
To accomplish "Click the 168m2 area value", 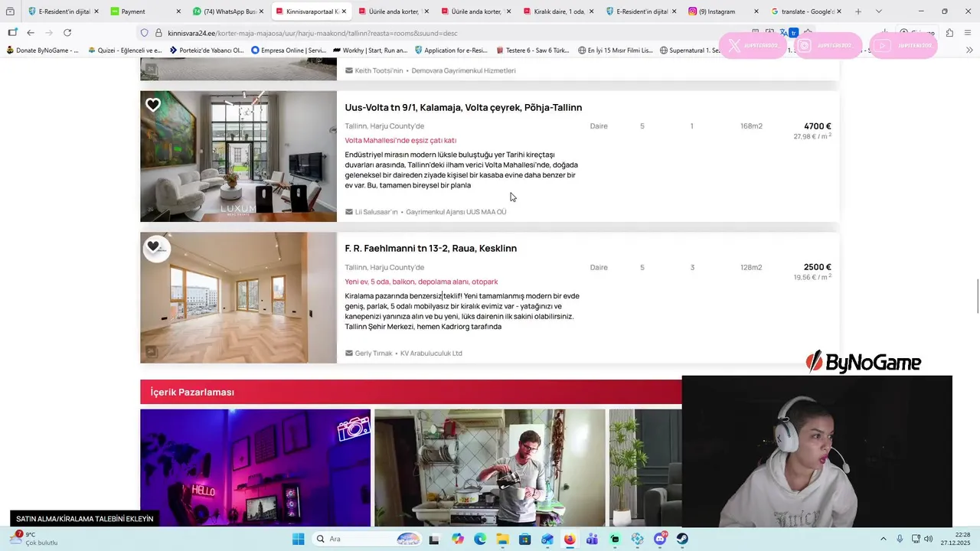I will click(751, 126).
